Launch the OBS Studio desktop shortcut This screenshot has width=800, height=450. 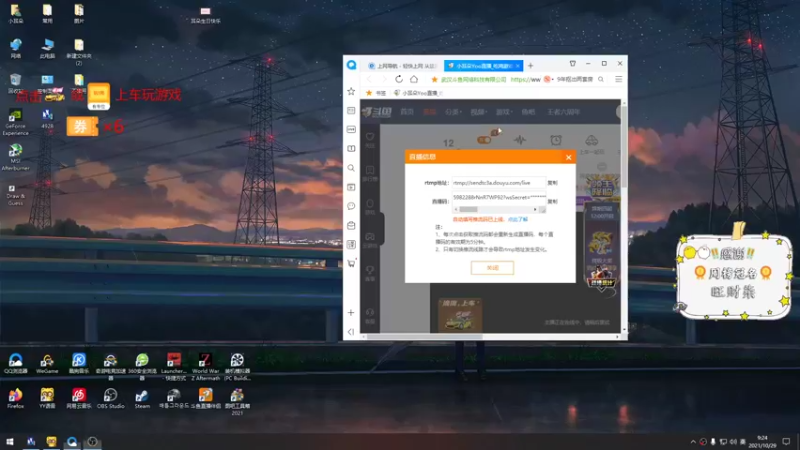[x=110, y=398]
